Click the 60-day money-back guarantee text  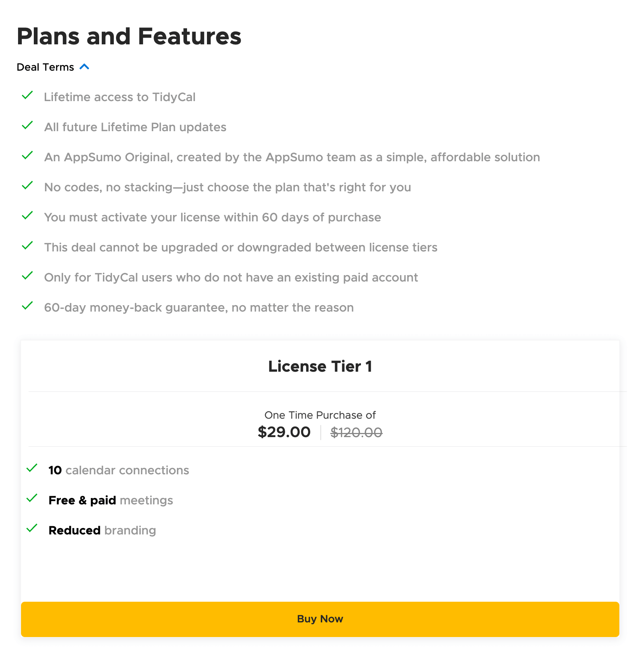199,307
